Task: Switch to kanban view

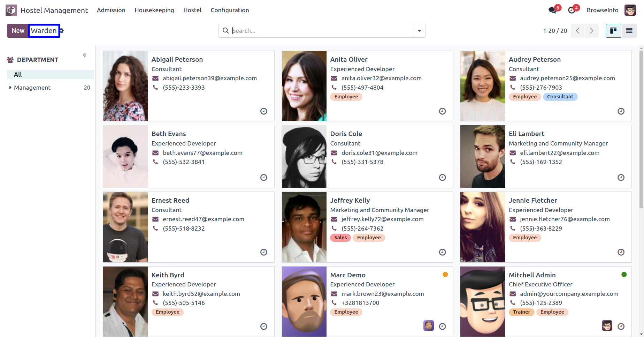Action: point(613,31)
